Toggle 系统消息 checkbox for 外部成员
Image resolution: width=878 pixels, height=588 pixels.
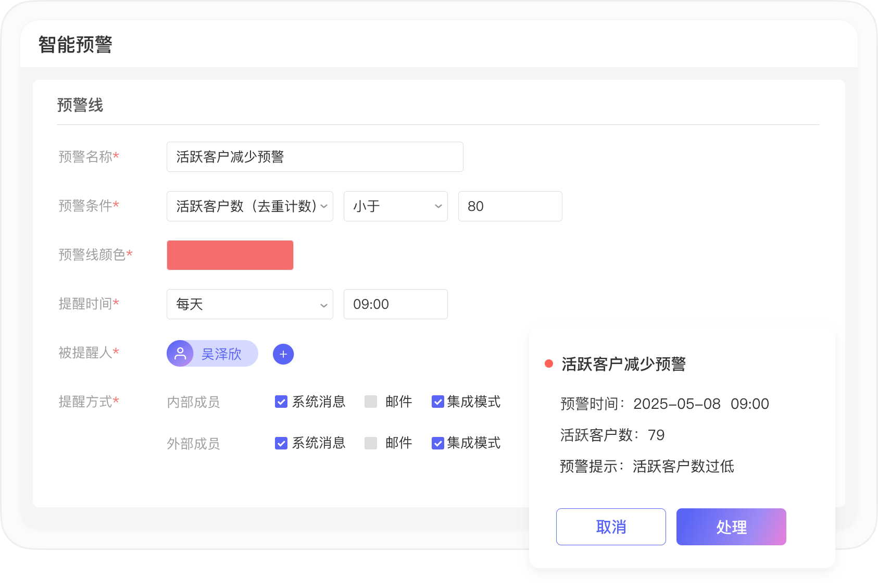coord(281,443)
